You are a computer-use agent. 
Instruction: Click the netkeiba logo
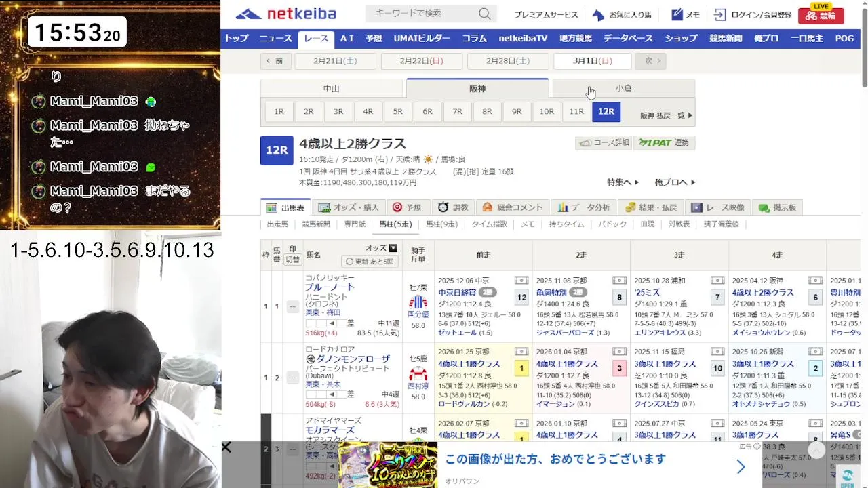pyautogui.click(x=285, y=14)
